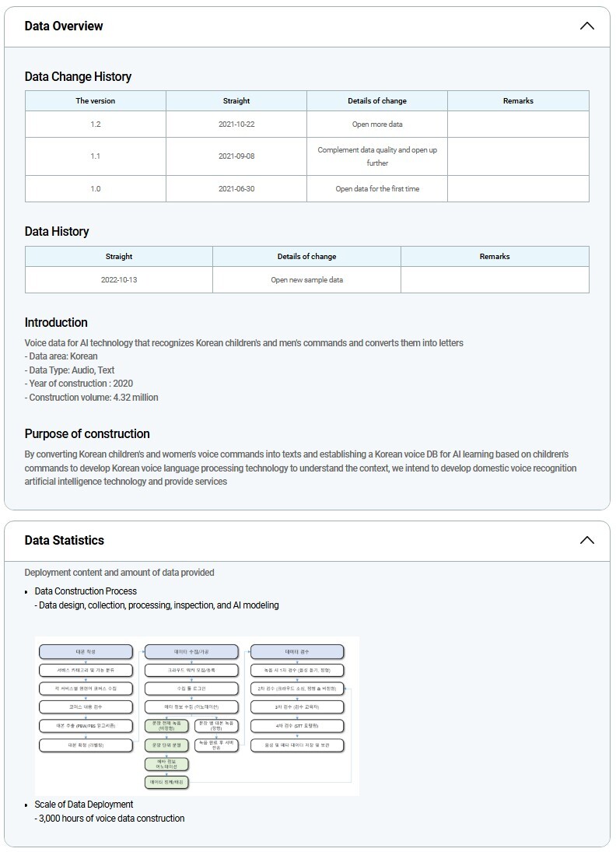
Task: Click the 2021-10-22 date cell
Action: tap(236, 124)
